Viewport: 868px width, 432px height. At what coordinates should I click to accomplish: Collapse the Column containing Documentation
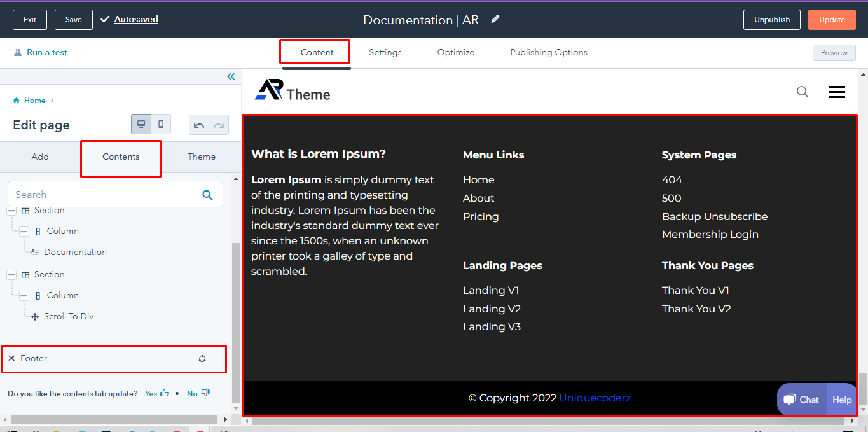point(24,232)
